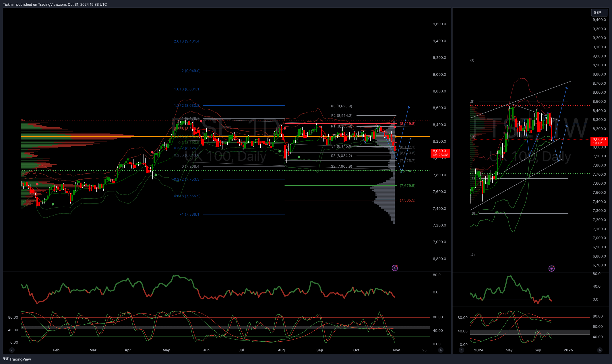Click the orange horizontal point-of-control line on left chart
Screen dimensions: 612x364
coord(225,137)
